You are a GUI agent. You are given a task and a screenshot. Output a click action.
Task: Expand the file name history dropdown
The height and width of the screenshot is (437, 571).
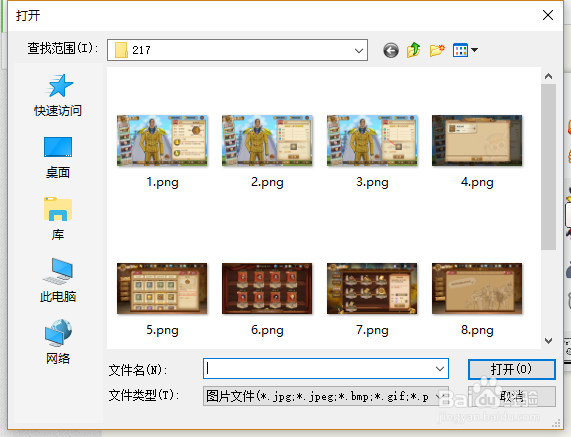tap(440, 369)
